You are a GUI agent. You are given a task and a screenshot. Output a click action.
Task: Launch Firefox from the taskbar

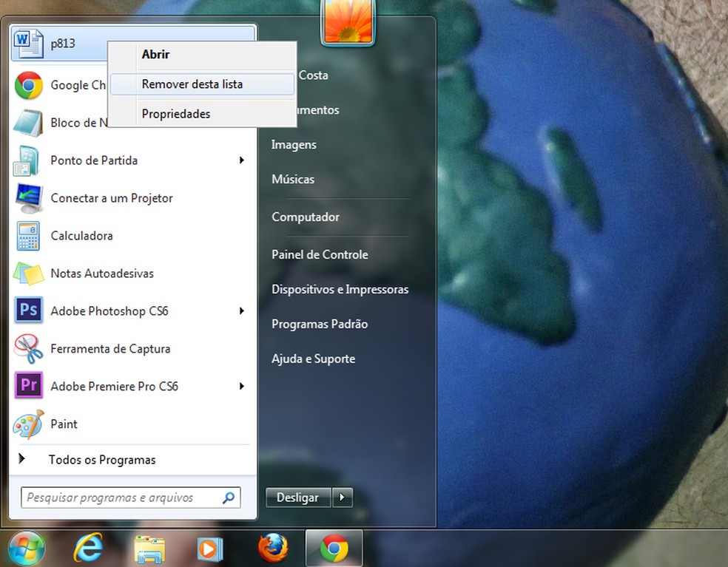click(x=273, y=548)
